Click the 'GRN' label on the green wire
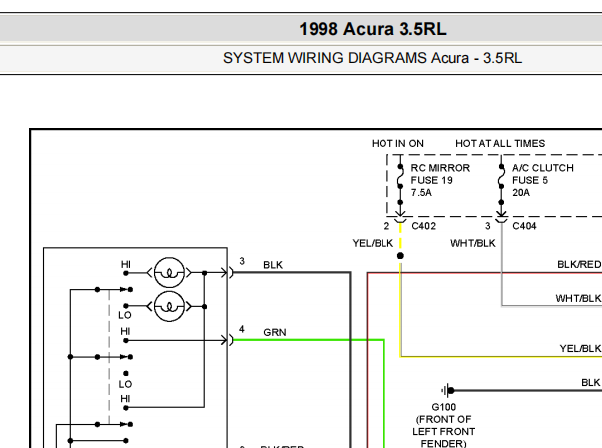 coord(275,332)
